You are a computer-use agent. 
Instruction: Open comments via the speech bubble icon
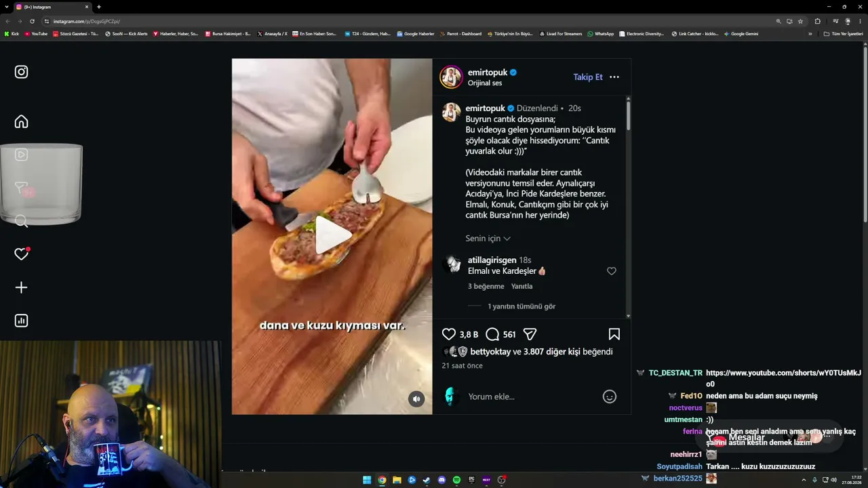point(493,334)
